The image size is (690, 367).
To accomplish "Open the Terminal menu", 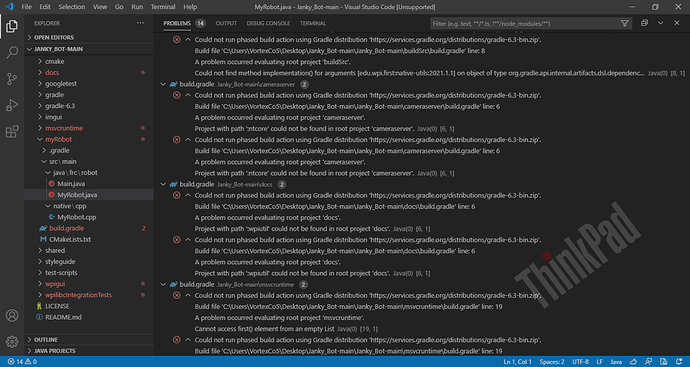I will [x=163, y=7].
